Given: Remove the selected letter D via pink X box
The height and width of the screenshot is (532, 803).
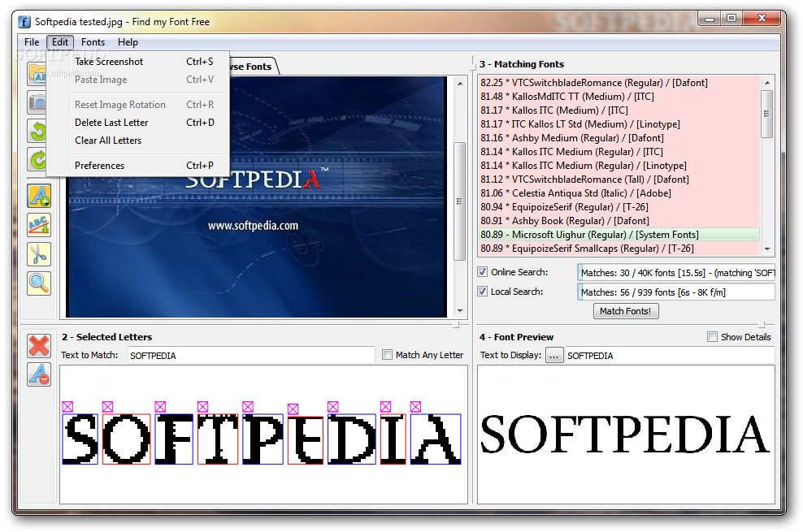Looking at the screenshot, I should coord(333,407).
